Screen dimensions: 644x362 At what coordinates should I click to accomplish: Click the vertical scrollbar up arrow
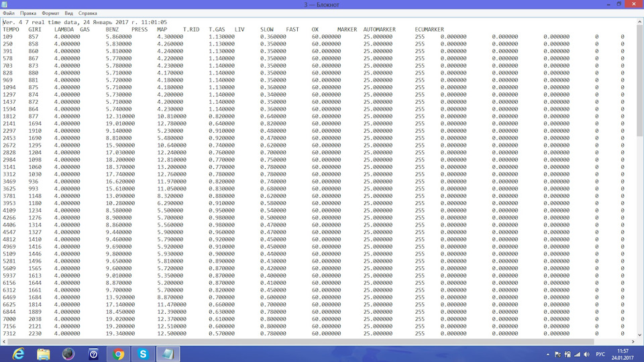pos(640,21)
